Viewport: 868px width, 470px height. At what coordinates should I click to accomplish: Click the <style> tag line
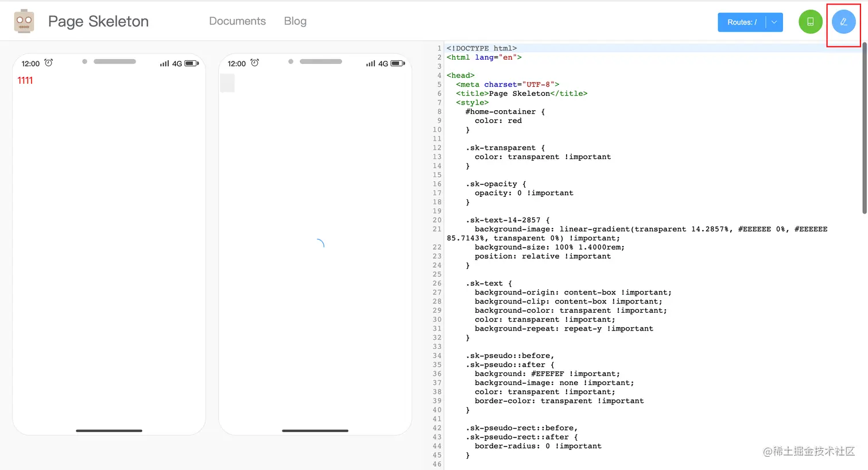click(472, 103)
